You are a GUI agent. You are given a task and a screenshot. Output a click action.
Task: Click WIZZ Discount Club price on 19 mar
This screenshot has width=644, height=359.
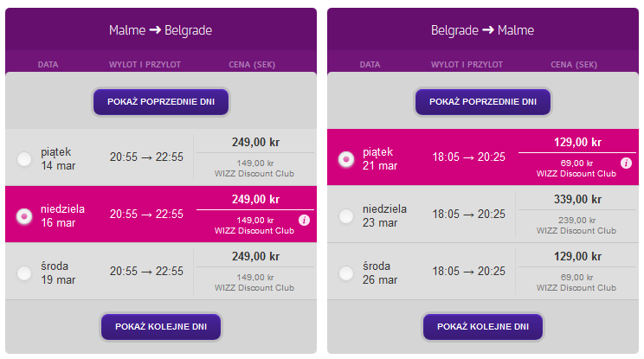[x=254, y=282]
